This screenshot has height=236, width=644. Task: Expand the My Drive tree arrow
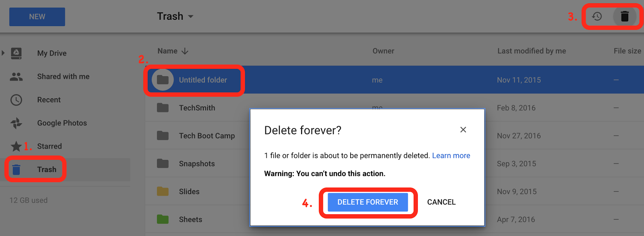pyautogui.click(x=3, y=53)
